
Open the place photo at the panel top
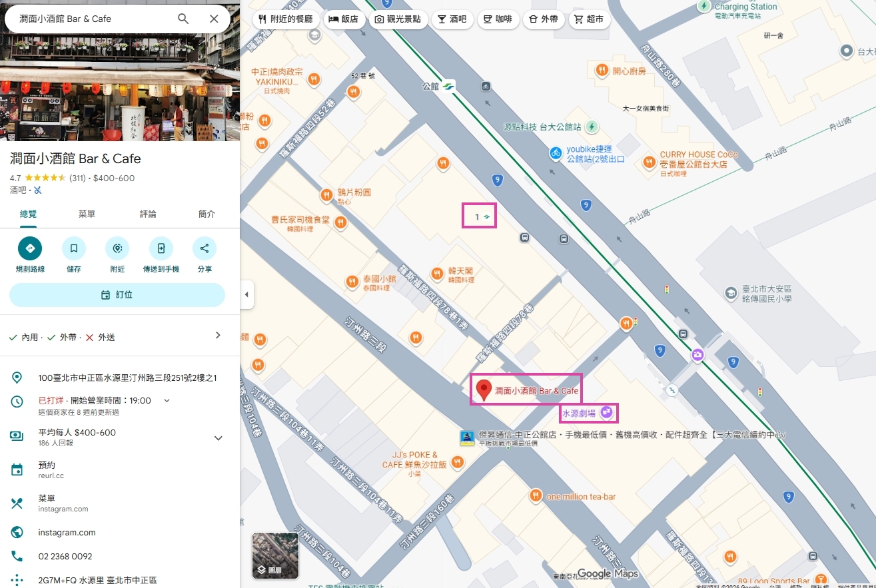[120, 87]
